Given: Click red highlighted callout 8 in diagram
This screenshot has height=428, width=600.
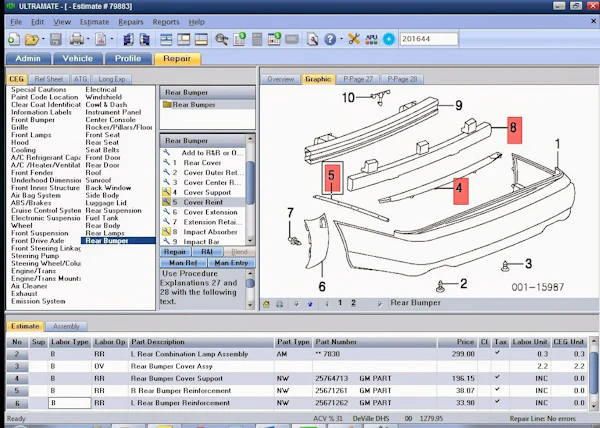Looking at the screenshot, I should 514,130.
